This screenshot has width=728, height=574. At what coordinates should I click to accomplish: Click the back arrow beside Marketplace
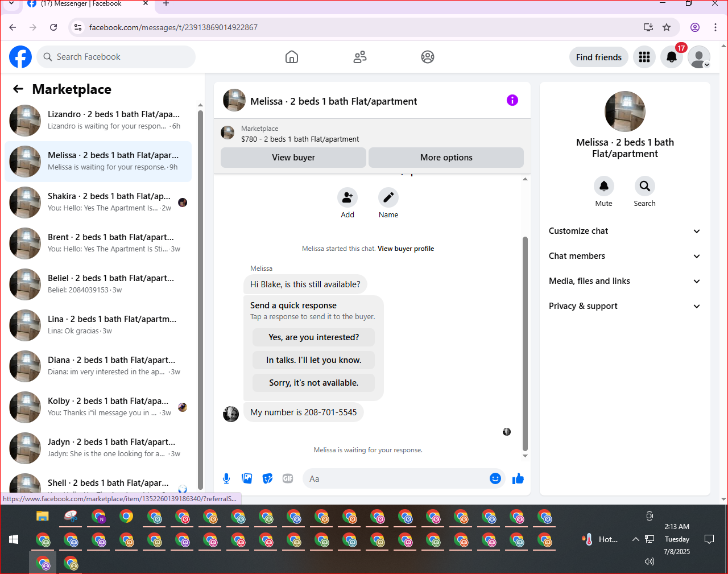(18, 89)
